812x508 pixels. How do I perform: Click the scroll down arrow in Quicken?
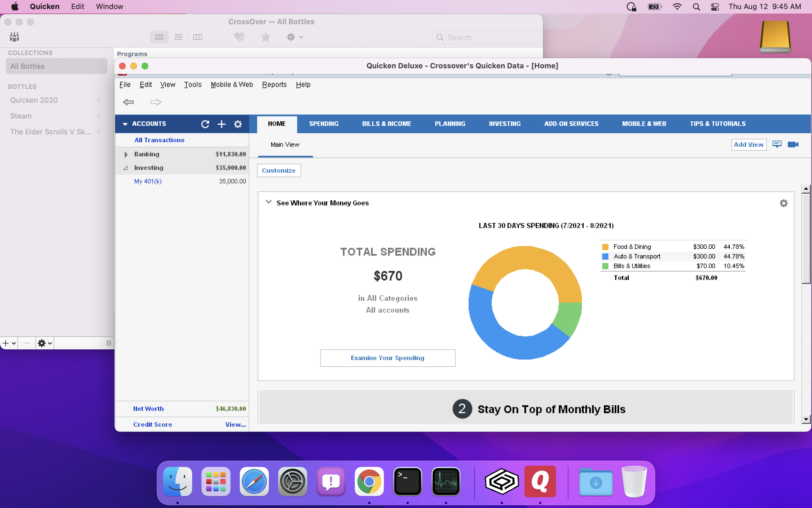point(806,419)
